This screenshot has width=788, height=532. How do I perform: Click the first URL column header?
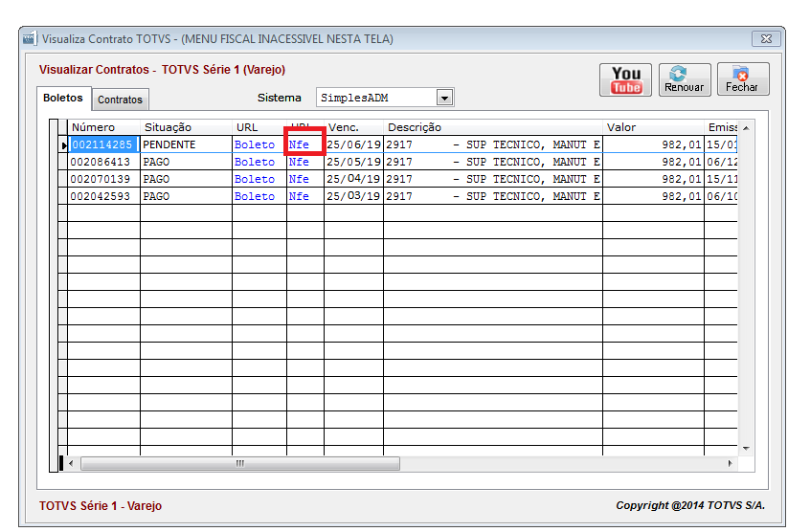pyautogui.click(x=259, y=127)
